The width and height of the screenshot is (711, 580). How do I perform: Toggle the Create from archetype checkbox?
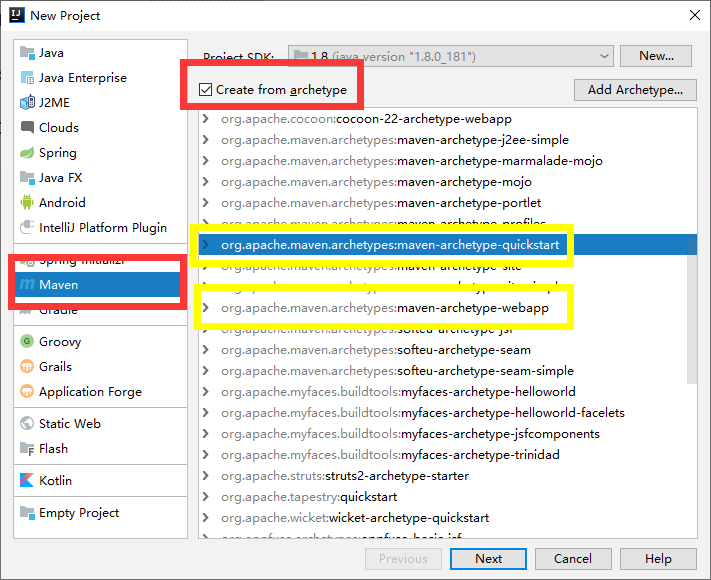point(205,89)
